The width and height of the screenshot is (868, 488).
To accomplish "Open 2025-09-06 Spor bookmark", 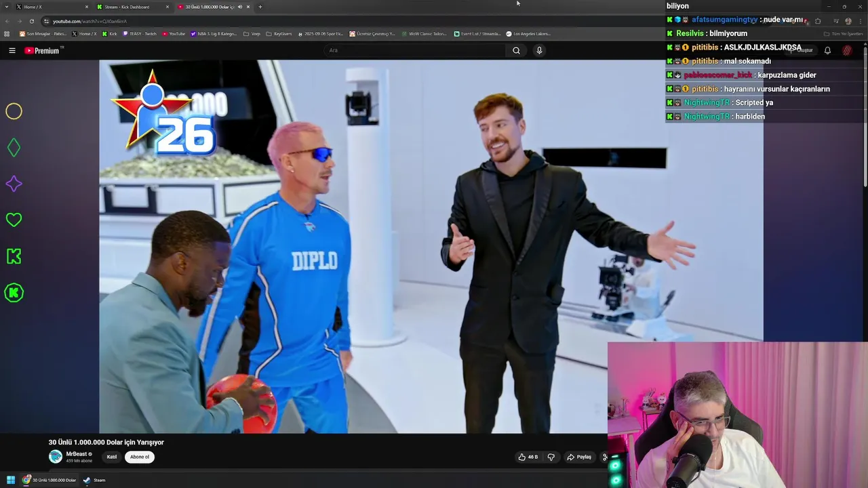I will pyautogui.click(x=321, y=33).
